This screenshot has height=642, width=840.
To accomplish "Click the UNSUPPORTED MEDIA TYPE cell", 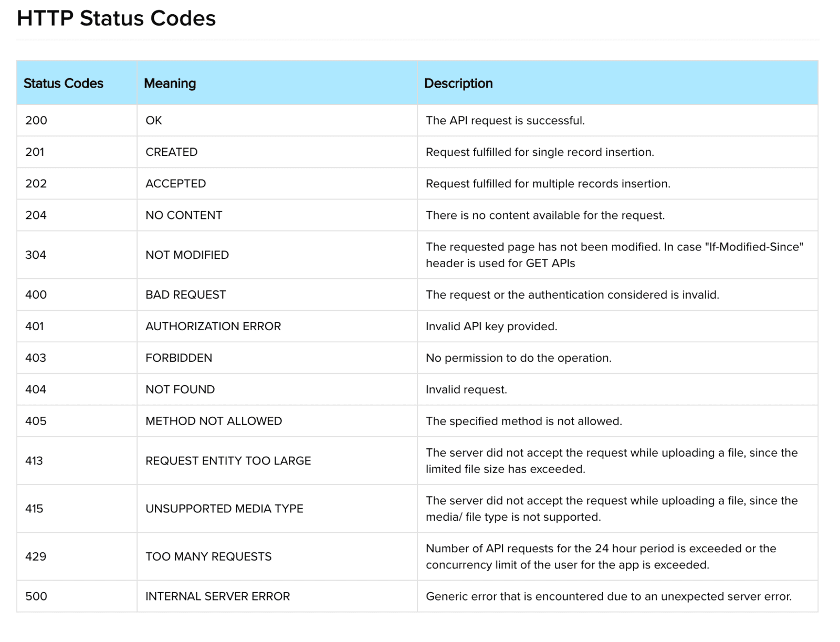I will click(224, 509).
